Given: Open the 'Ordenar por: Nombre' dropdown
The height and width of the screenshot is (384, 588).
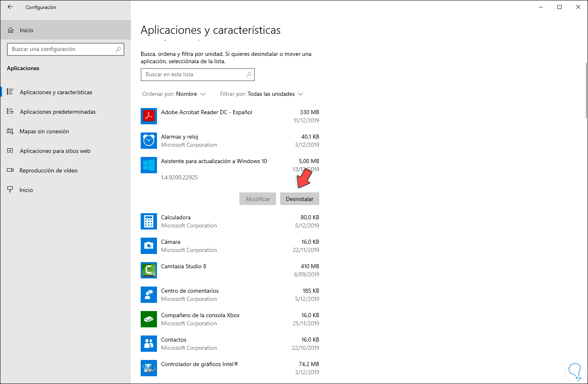Looking at the screenshot, I should tap(174, 94).
